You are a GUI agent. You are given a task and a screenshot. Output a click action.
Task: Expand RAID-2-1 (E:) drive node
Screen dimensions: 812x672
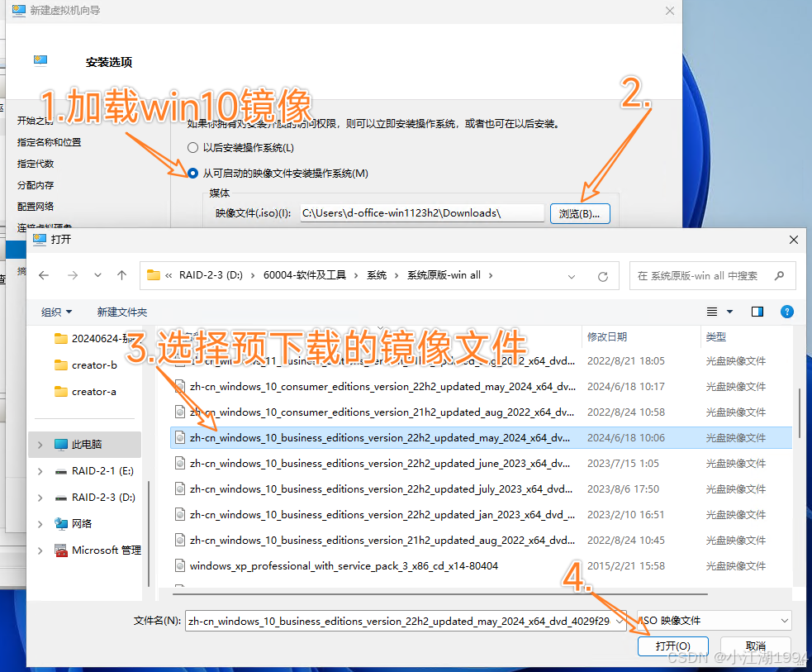[40, 471]
